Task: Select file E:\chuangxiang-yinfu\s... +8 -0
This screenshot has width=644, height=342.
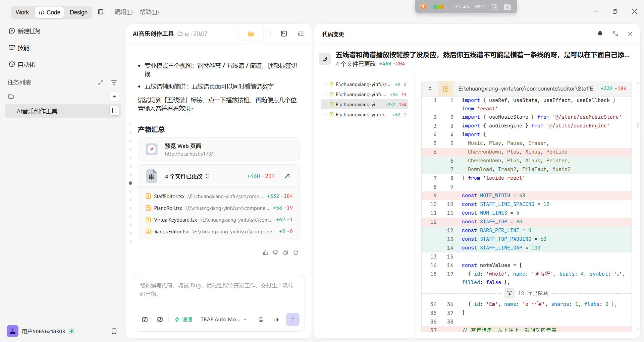Action: [364, 84]
